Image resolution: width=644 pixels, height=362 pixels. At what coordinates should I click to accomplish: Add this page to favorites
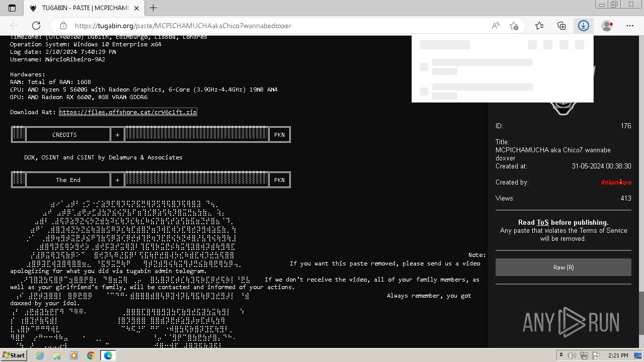514,26
